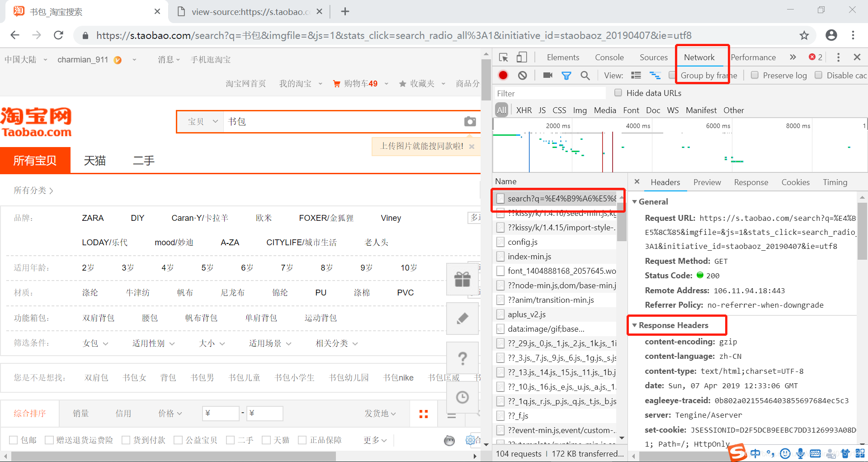
Task: Check the Hide data URLs option
Action: tap(618, 93)
